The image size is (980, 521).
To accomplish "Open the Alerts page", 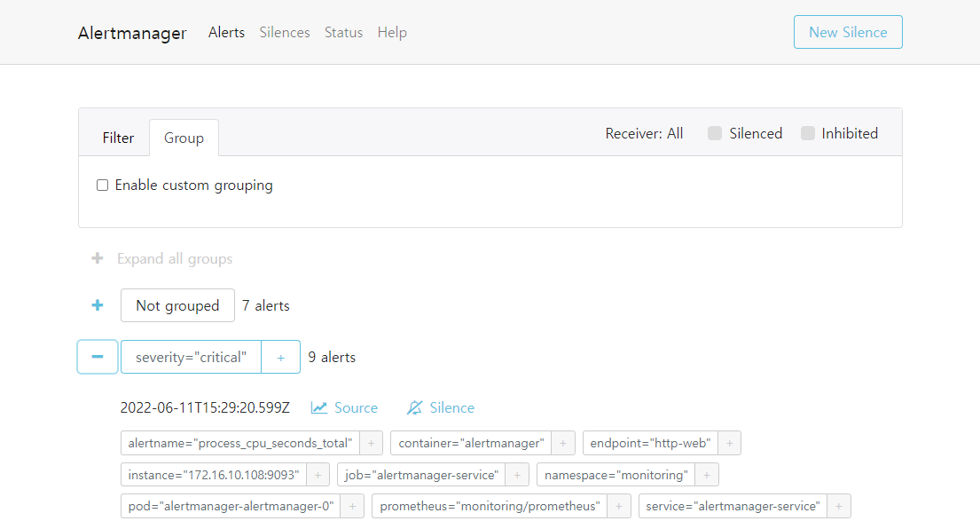I will (226, 33).
